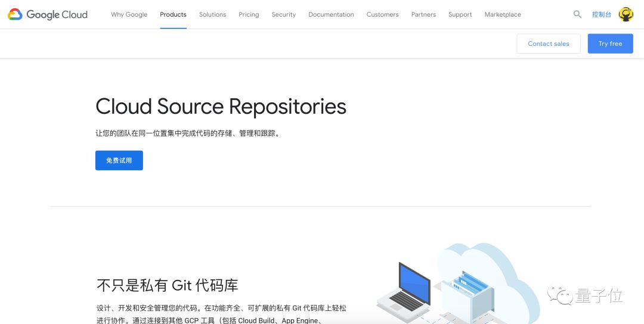This screenshot has height=324, width=644.
Task: Open the Solutions menu
Action: point(212,14)
